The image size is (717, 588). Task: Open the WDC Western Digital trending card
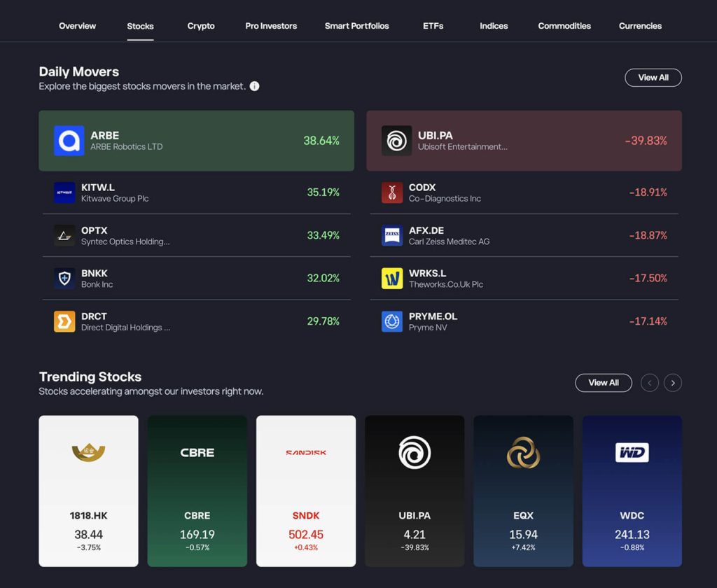[x=632, y=491]
